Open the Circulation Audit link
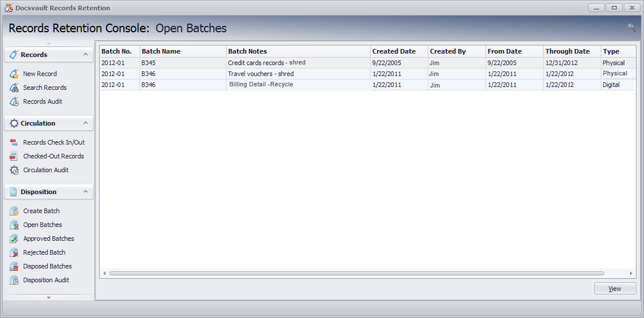 click(x=46, y=170)
